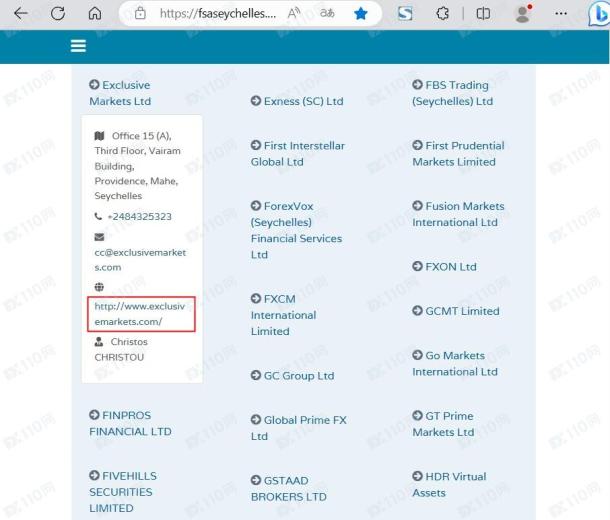Screen dimensions: 610x520
Task: Open Global Prime FX Ltd entry
Action: click(299, 428)
